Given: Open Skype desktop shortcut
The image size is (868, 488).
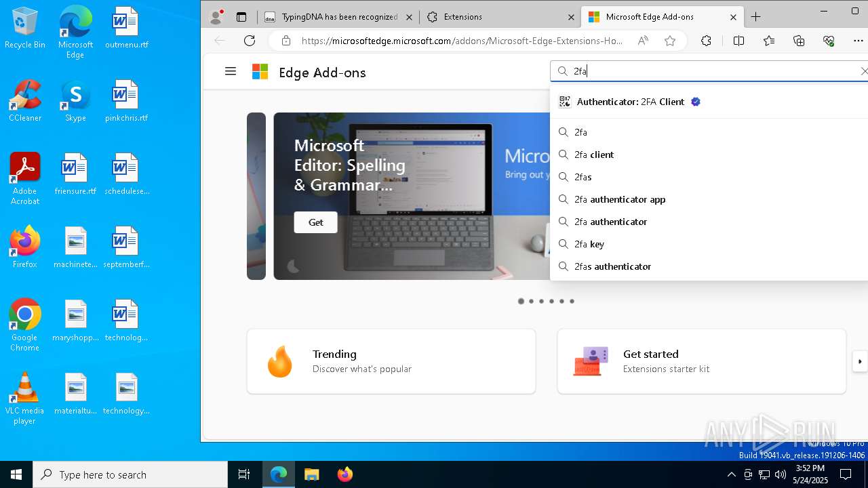Looking at the screenshot, I should tap(75, 102).
